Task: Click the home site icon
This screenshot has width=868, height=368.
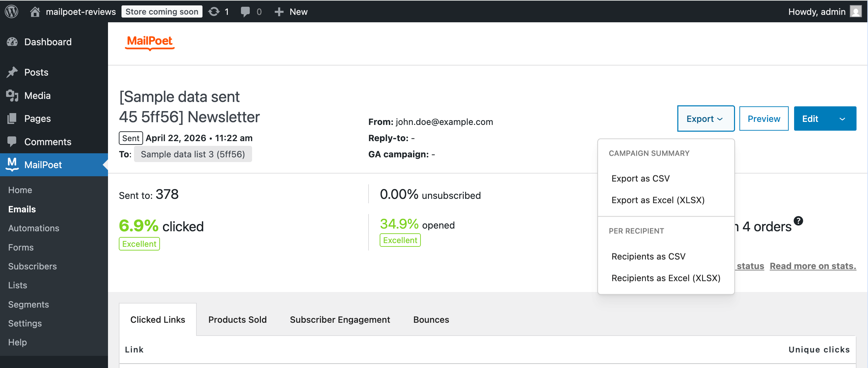Action: coord(35,12)
